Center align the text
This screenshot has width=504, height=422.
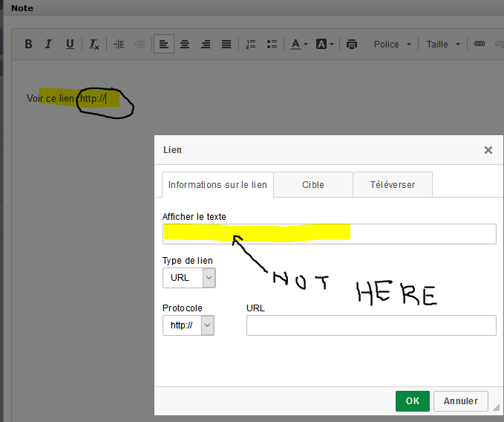click(x=185, y=44)
